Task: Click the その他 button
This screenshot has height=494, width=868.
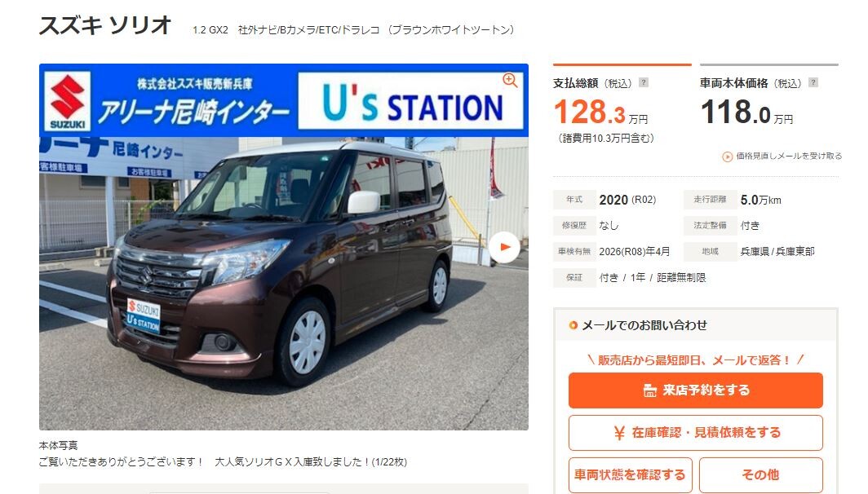Action: coord(760,474)
